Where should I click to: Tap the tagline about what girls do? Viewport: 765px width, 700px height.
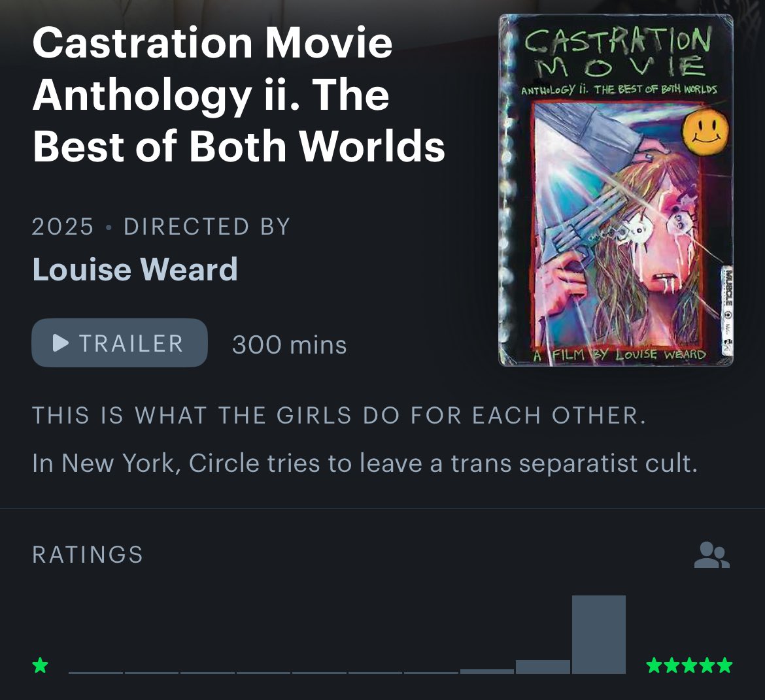pyautogui.click(x=339, y=416)
